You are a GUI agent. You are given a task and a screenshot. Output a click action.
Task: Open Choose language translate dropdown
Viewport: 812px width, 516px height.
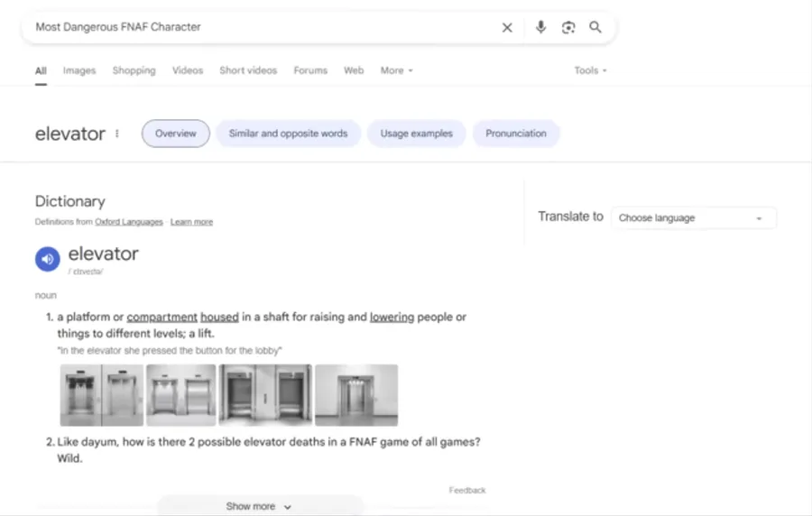(x=694, y=218)
